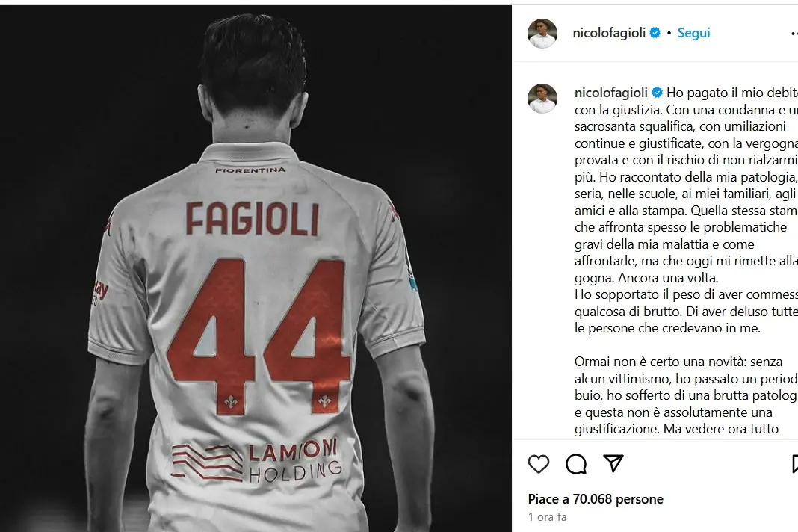Image resolution: width=798 pixels, height=532 pixels.
Task: Click verified badge in caption username
Action: 657,93
